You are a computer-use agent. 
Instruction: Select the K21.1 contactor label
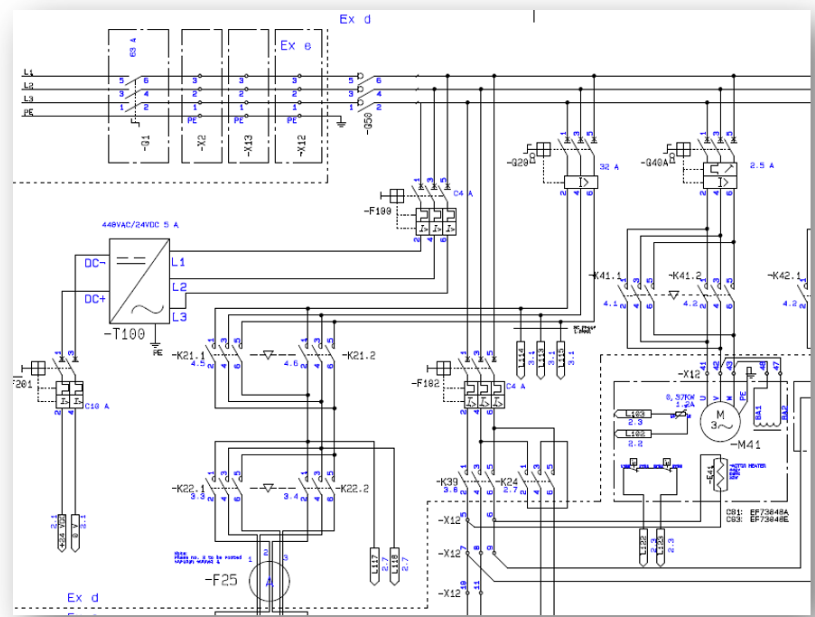point(188,355)
